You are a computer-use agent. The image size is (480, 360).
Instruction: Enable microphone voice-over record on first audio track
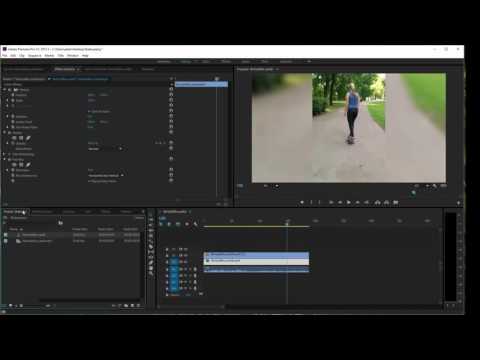coord(195,269)
